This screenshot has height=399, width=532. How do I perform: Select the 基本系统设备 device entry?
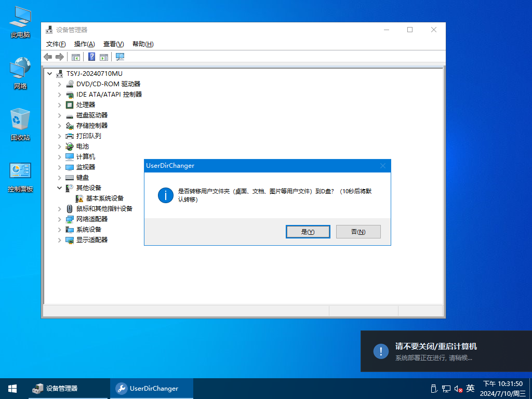coord(104,198)
